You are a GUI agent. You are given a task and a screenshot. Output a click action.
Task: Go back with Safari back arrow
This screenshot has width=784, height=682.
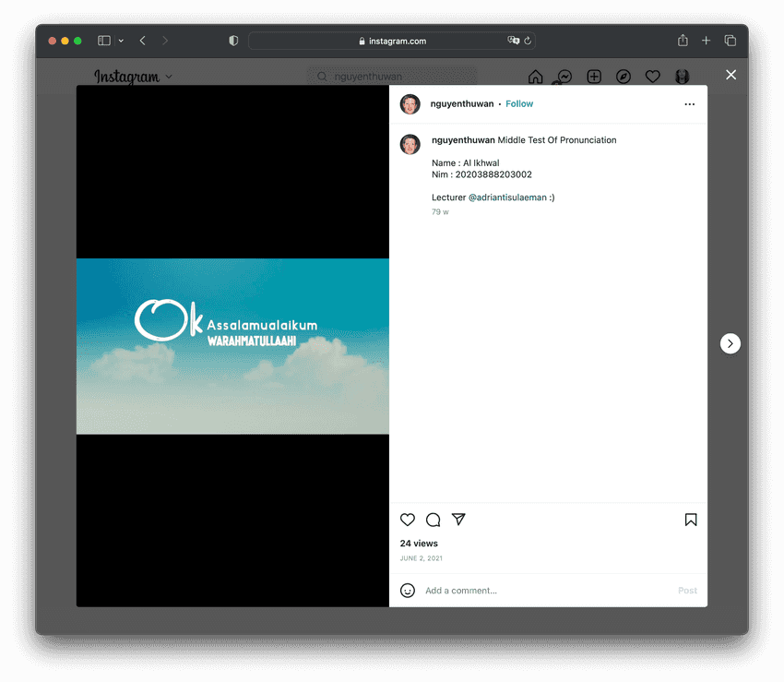(x=142, y=41)
